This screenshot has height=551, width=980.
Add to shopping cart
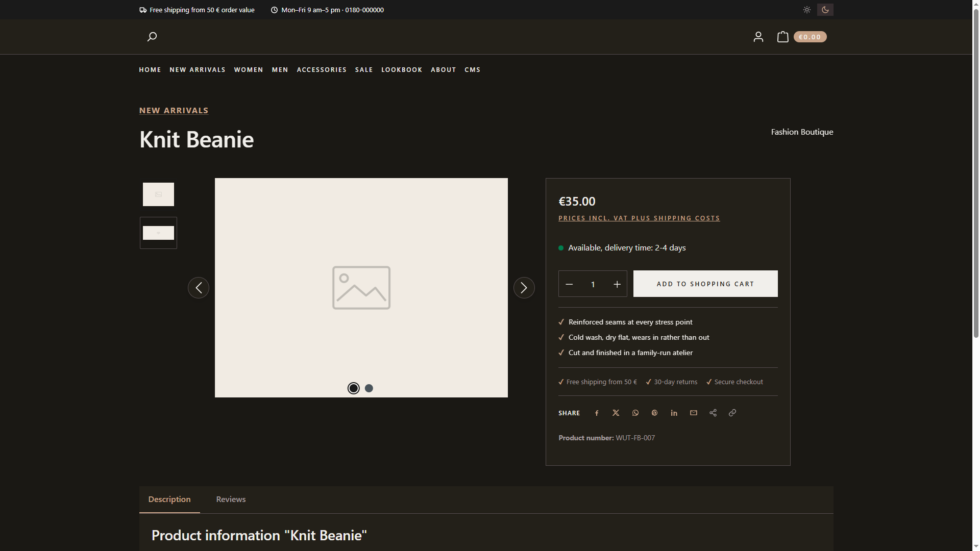pyautogui.click(x=705, y=284)
